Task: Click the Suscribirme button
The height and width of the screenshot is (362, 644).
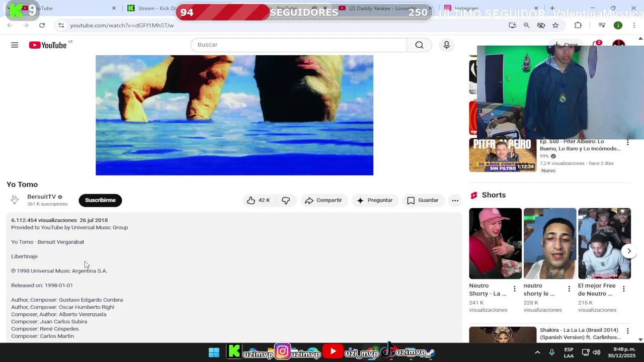Action: (x=100, y=200)
